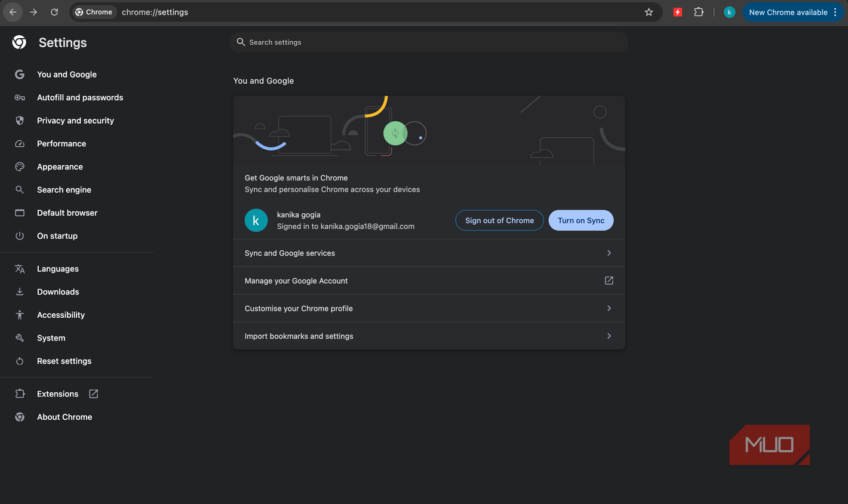Viewport: 848px width, 504px height.
Task: Expand Customise your Chrome profile chevron
Action: (609, 308)
